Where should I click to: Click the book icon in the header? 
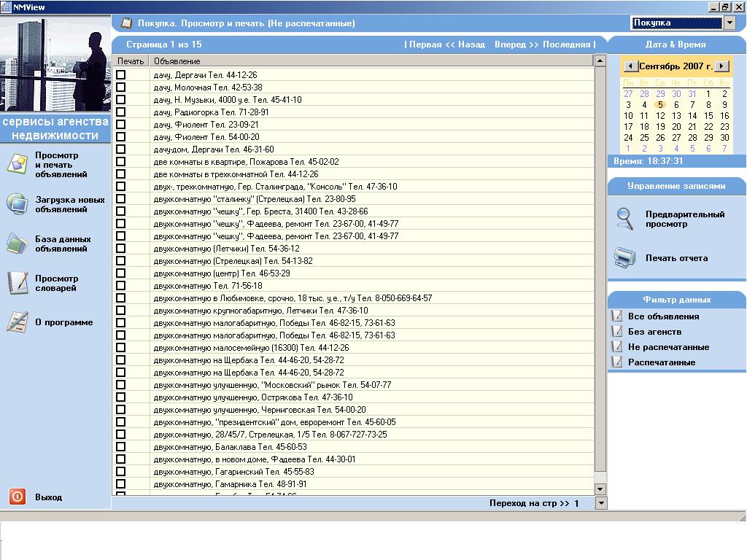(126, 23)
